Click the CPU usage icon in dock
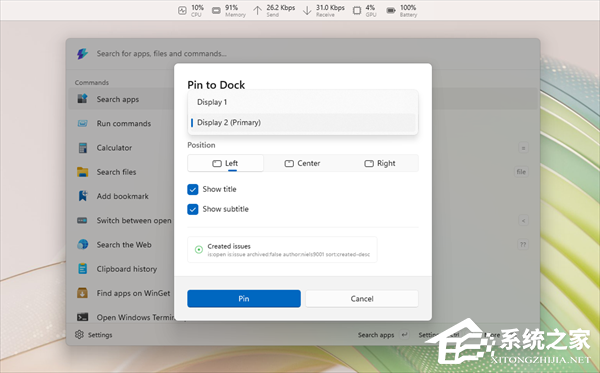The width and height of the screenshot is (600, 373). [x=182, y=10]
